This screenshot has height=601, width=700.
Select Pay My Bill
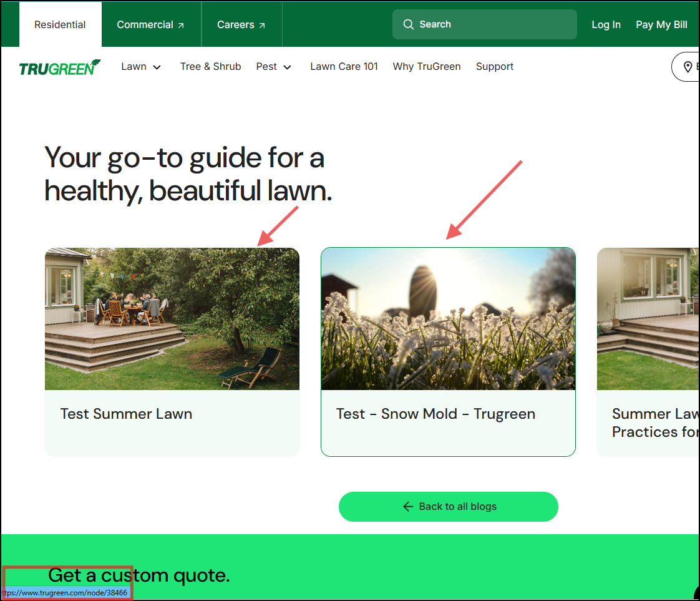coord(661,24)
